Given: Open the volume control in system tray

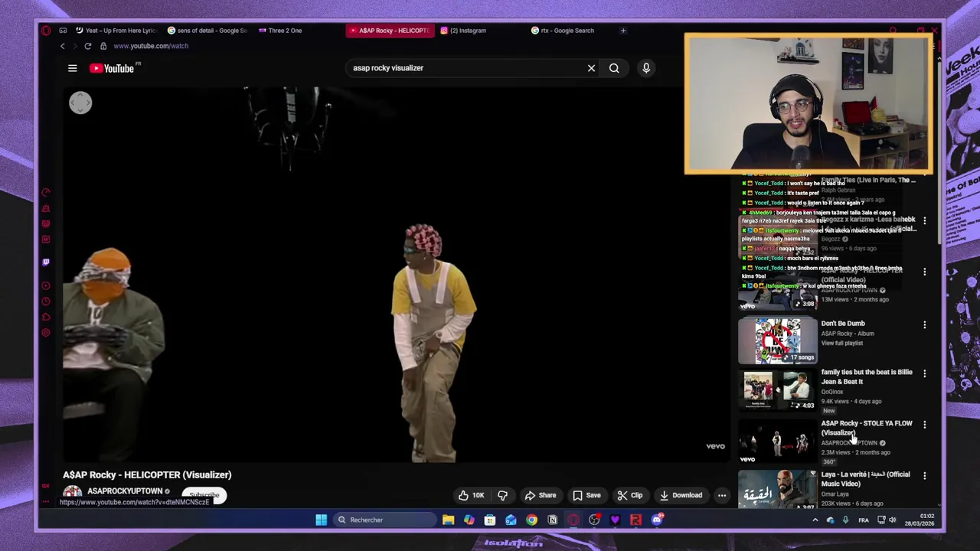Looking at the screenshot, I should click(893, 520).
